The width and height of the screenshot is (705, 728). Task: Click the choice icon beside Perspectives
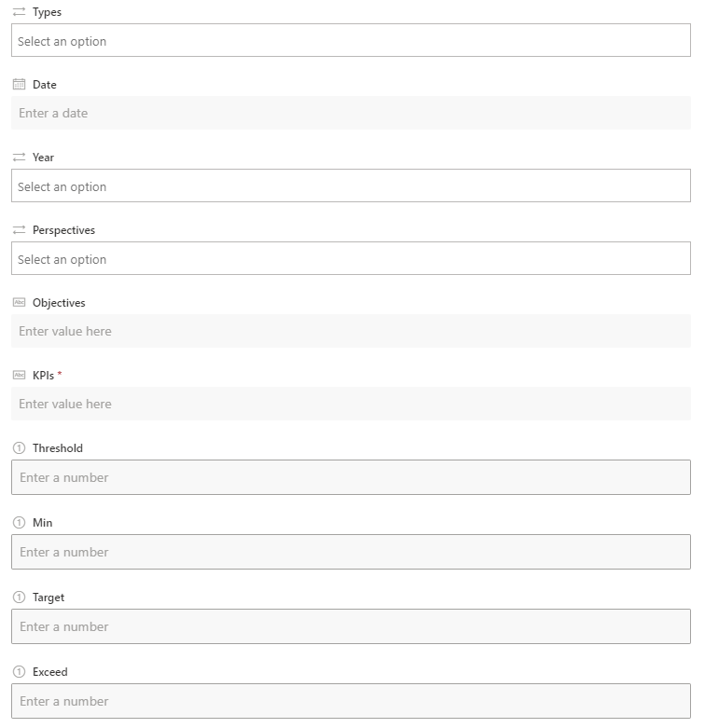click(x=19, y=230)
